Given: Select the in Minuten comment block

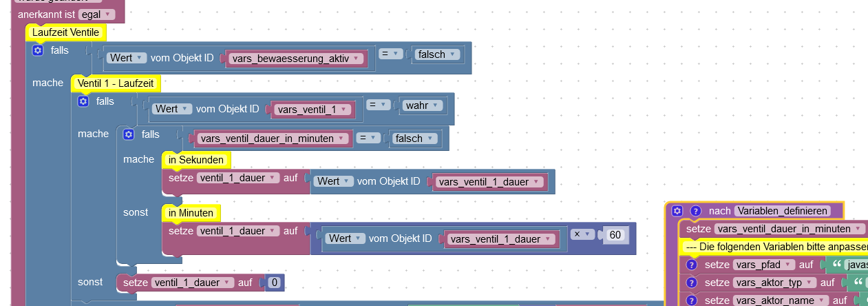Looking at the screenshot, I should click(191, 213).
